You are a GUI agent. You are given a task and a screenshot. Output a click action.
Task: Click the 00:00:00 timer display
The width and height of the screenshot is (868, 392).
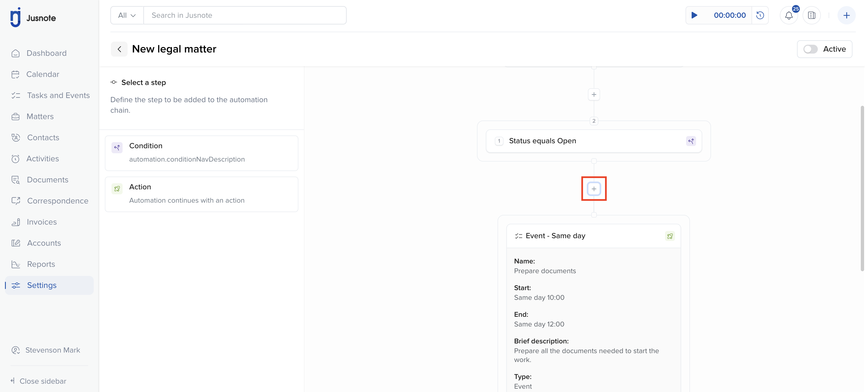coord(730,15)
